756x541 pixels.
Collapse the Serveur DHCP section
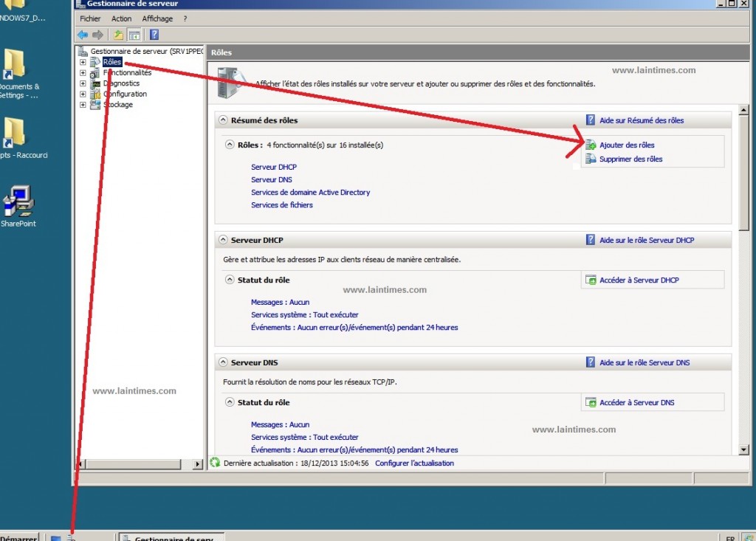point(223,239)
